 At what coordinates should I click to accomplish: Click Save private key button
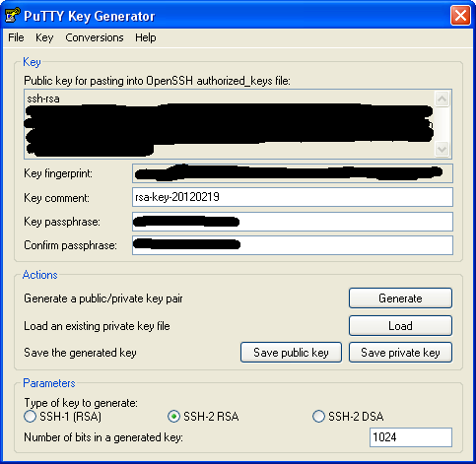[400, 353]
